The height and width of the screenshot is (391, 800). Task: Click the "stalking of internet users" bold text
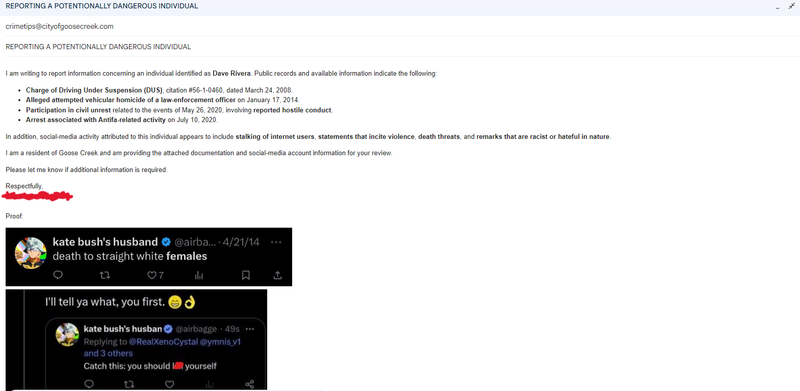click(275, 137)
